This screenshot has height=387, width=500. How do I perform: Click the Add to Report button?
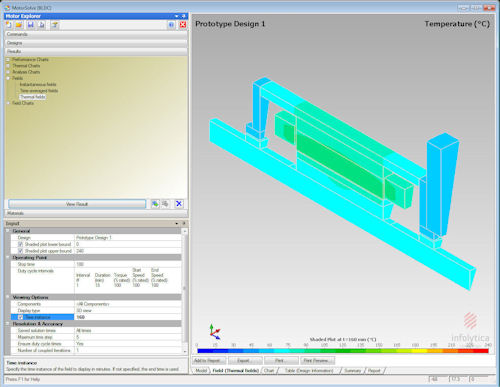pos(209,360)
